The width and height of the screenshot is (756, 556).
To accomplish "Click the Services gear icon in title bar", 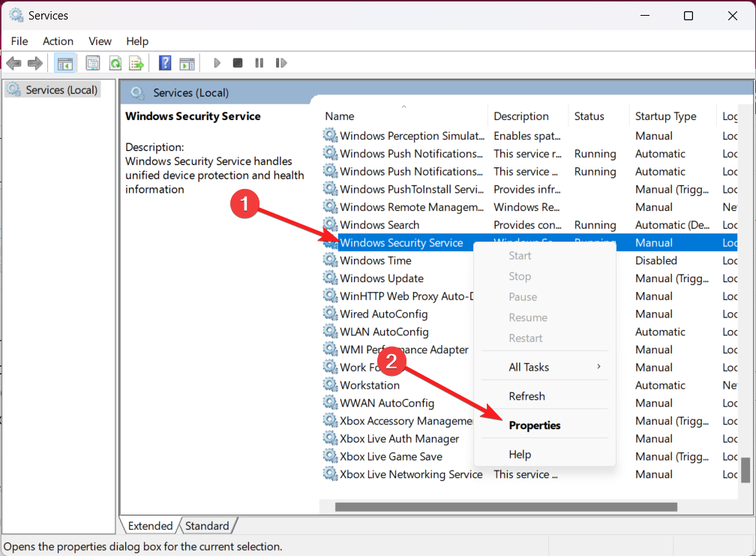I will 16,16.
